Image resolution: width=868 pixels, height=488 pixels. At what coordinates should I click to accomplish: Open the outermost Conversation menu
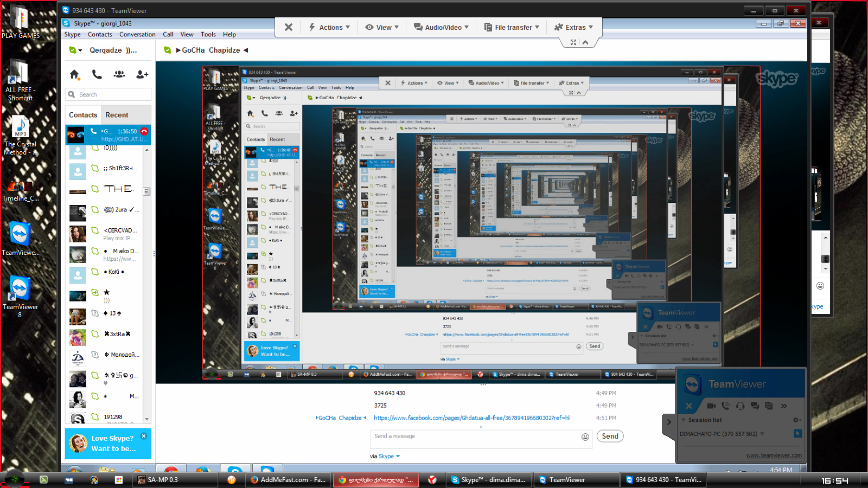137,34
